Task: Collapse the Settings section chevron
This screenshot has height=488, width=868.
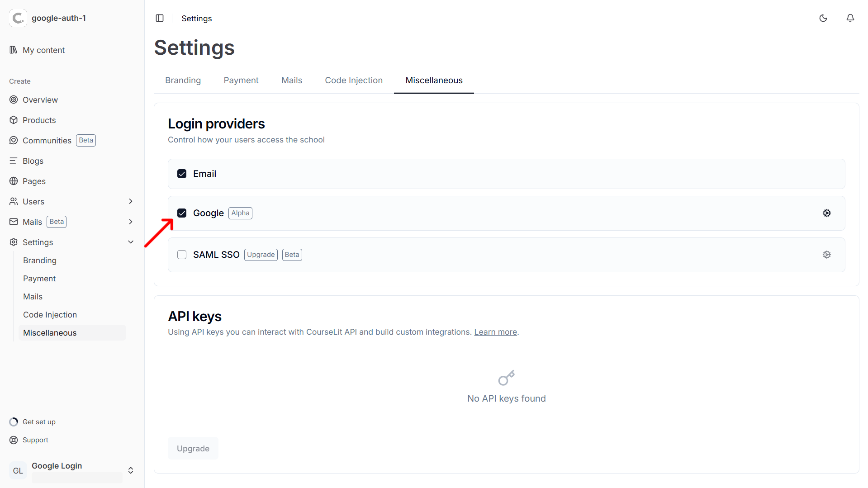Action: coord(131,242)
